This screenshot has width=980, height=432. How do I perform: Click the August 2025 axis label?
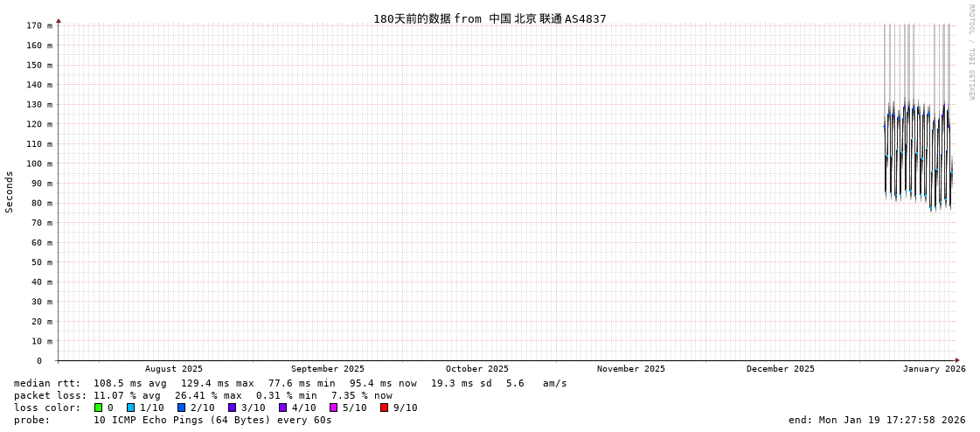click(173, 369)
